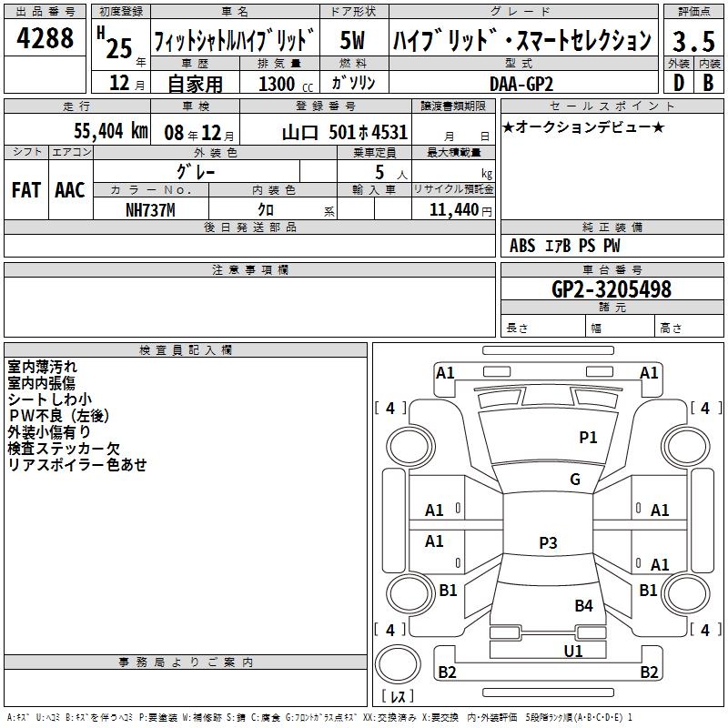Select the overall score 3.5

pyautogui.click(x=693, y=41)
